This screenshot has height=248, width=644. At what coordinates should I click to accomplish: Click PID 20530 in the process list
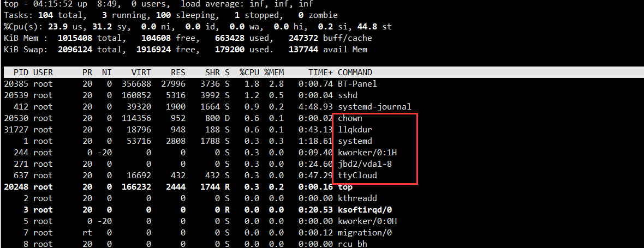(x=16, y=118)
